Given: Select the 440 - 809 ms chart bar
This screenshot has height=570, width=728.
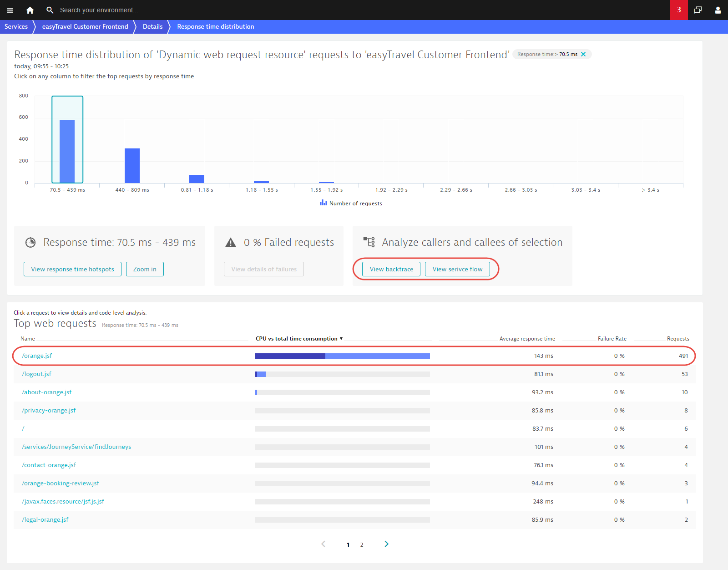Looking at the screenshot, I should [x=132, y=166].
